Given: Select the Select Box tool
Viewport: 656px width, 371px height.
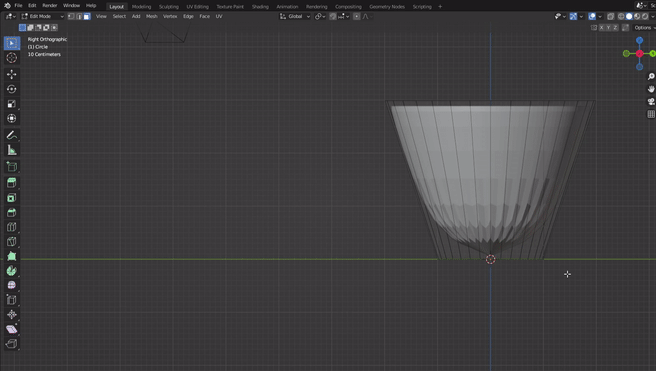Looking at the screenshot, I should (12, 43).
